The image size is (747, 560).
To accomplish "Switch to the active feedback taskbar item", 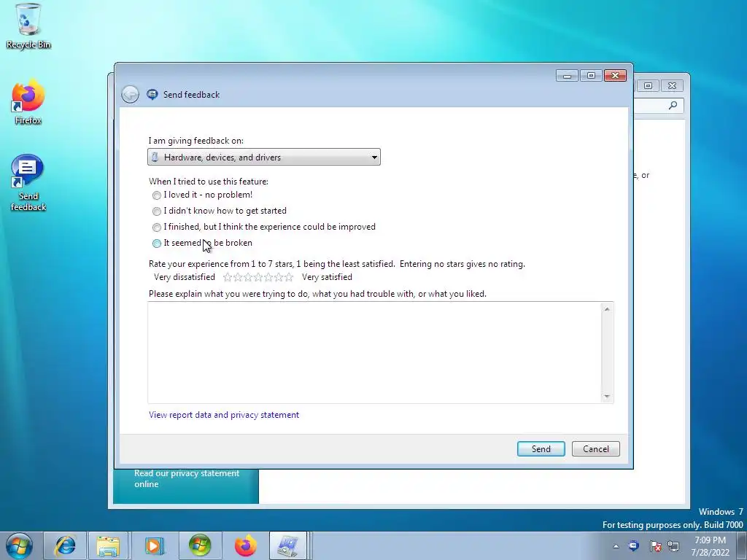I will point(287,545).
